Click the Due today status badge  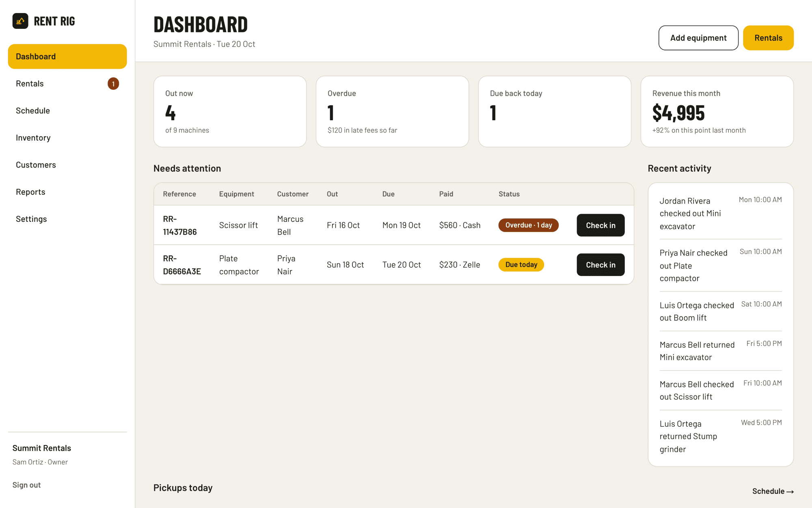521,265
